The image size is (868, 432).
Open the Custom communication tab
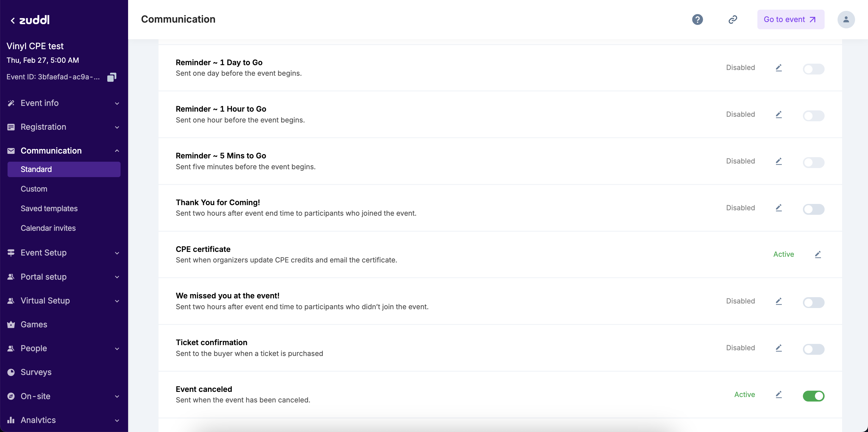[x=34, y=189]
